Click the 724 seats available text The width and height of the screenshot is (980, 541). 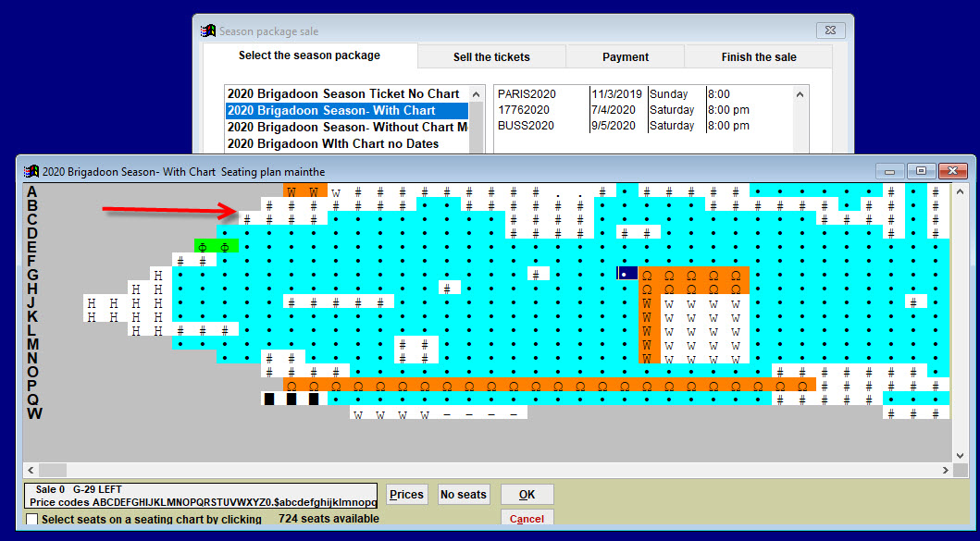(329, 519)
